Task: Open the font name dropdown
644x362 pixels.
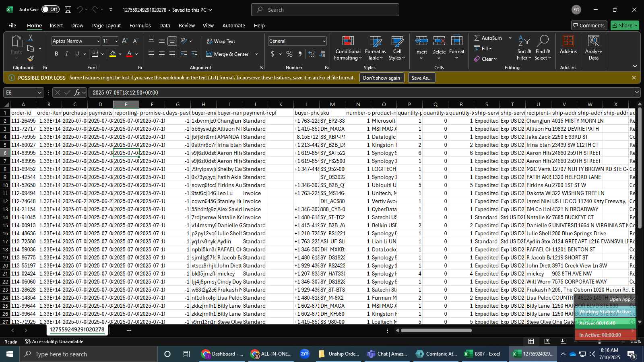Action: [x=98, y=41]
